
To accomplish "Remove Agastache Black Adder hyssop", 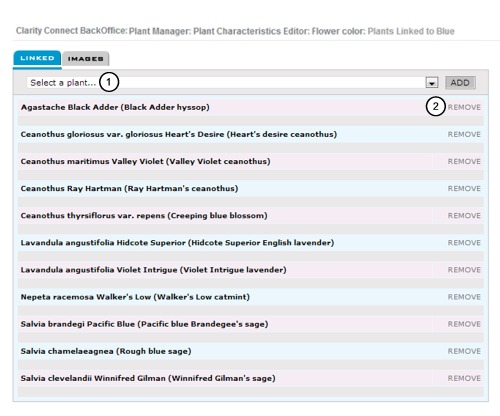I will [x=464, y=107].
